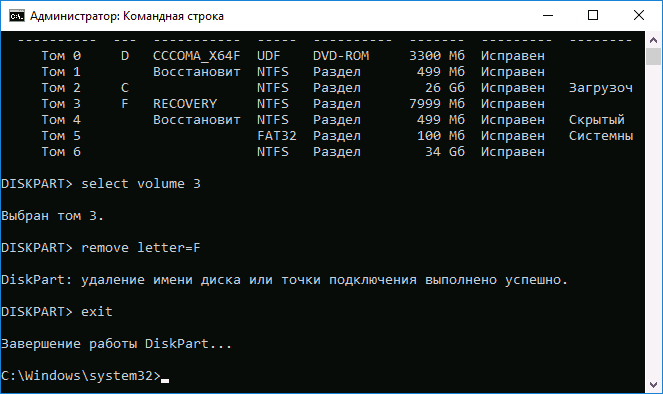Click the window title text 'Администратор: Командная строка'

point(127,16)
